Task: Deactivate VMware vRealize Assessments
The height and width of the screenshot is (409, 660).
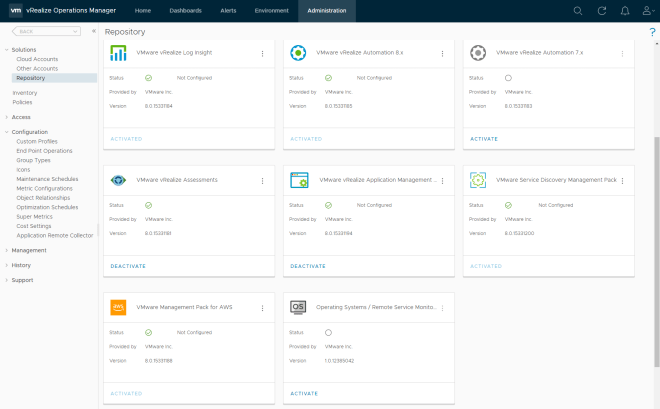Action: tap(128, 266)
